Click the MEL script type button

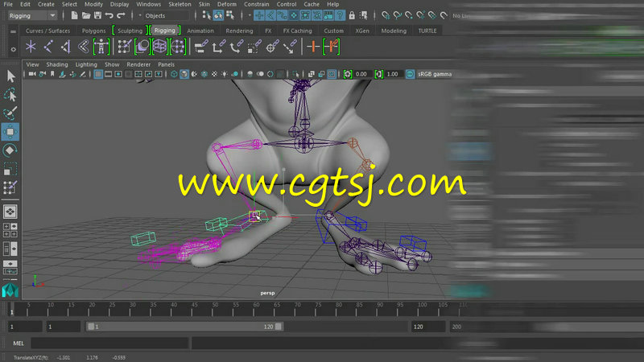pyautogui.click(x=19, y=343)
